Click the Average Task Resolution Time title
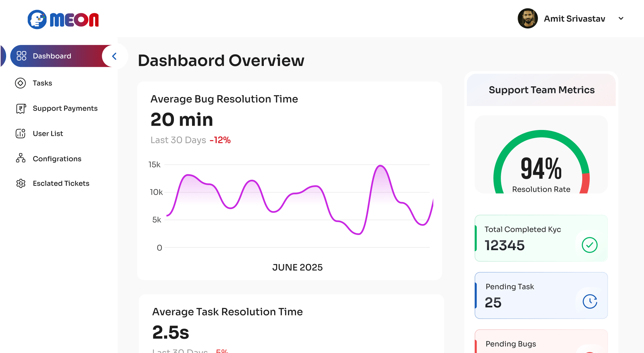 click(227, 312)
